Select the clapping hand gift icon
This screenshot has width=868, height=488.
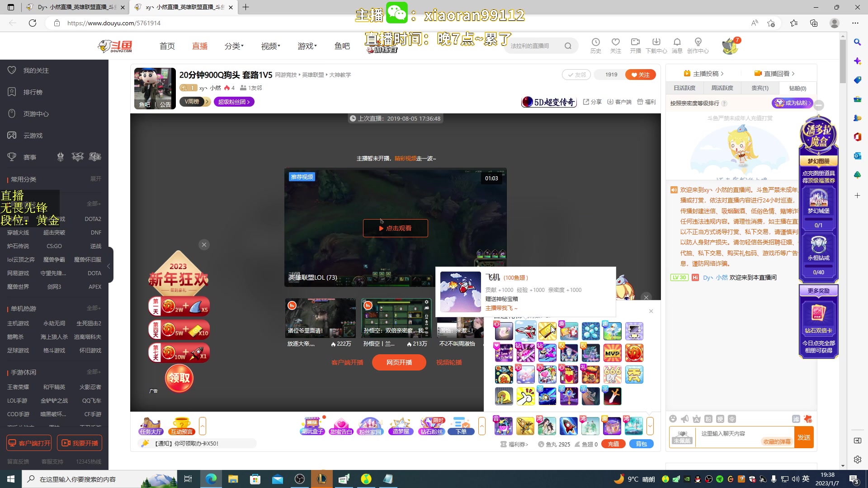coord(525,396)
